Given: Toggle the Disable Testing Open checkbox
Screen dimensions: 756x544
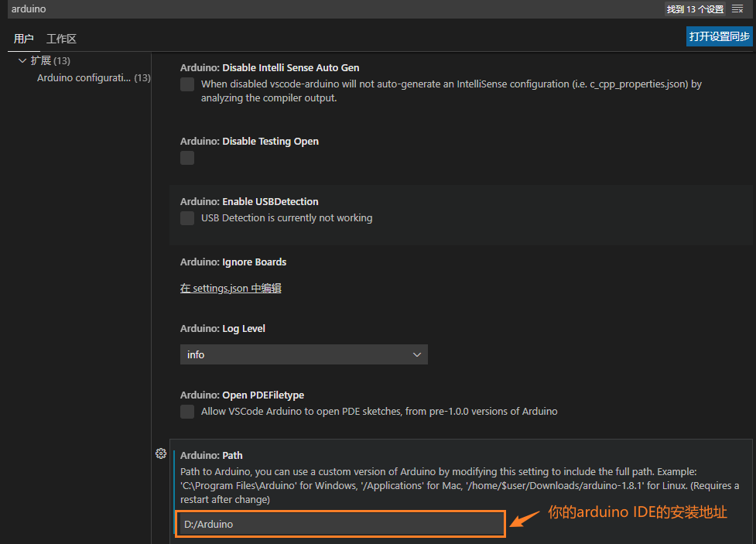Looking at the screenshot, I should 187,158.
